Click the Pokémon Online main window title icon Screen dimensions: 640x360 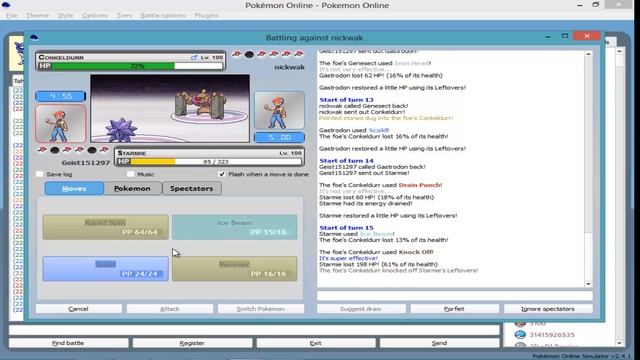(x=6, y=5)
